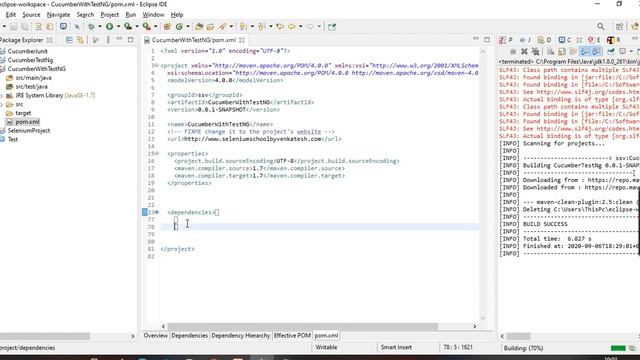This screenshot has height=360, width=640.
Task: Open Package Explorer view menu
Action: tap(108, 40)
